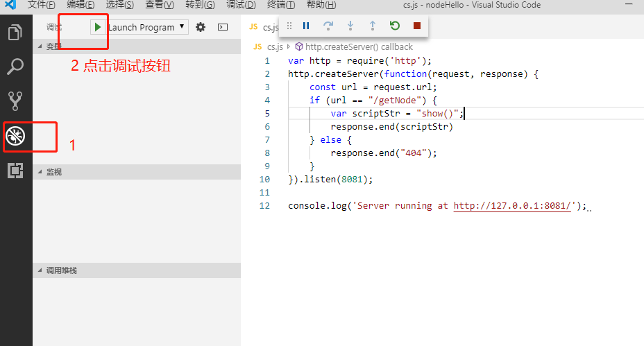Click http.createServer() callback breadcrumb
Viewport: 644px width, 346px height.
coord(359,46)
